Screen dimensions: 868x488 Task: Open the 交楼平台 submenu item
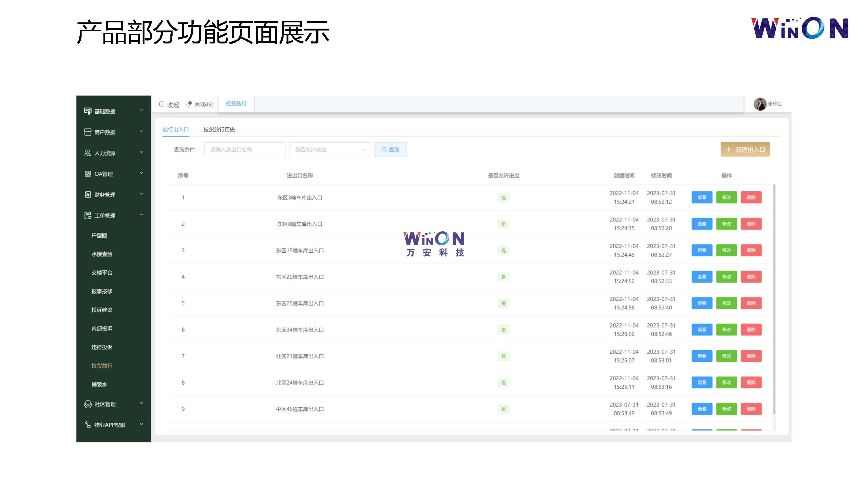(x=102, y=273)
